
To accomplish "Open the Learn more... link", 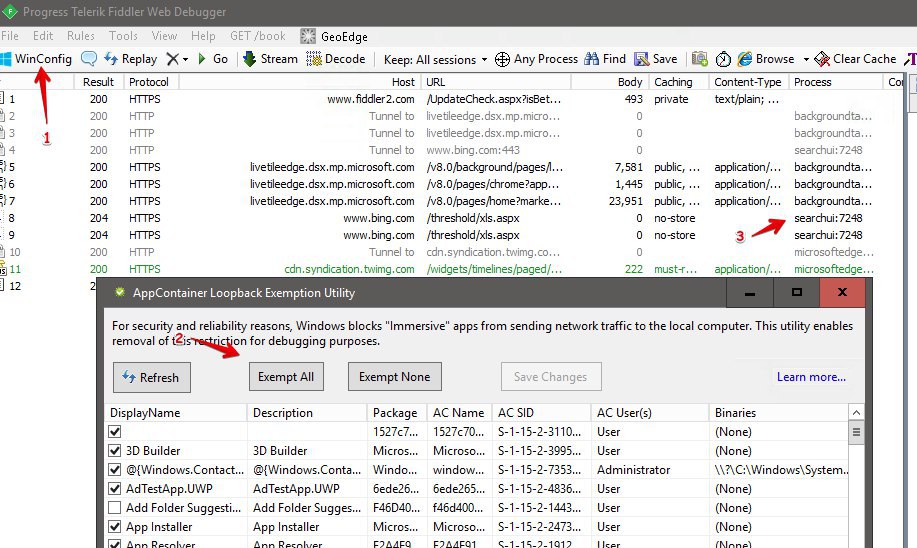I will point(811,377).
